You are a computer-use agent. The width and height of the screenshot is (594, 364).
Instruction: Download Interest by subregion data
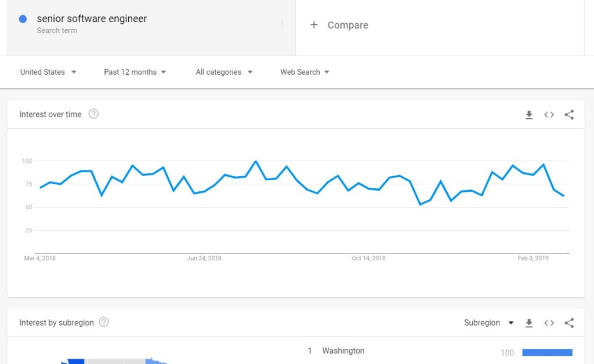tap(529, 323)
